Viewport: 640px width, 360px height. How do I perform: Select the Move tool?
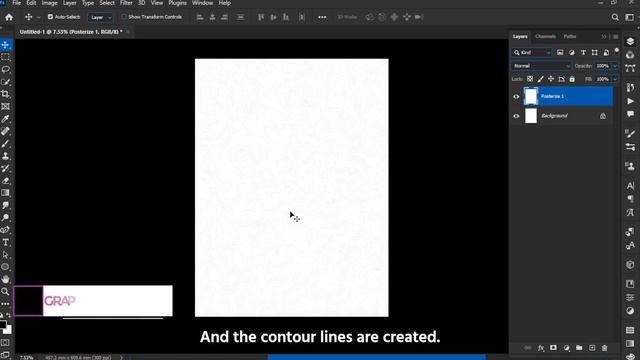click(x=5, y=44)
